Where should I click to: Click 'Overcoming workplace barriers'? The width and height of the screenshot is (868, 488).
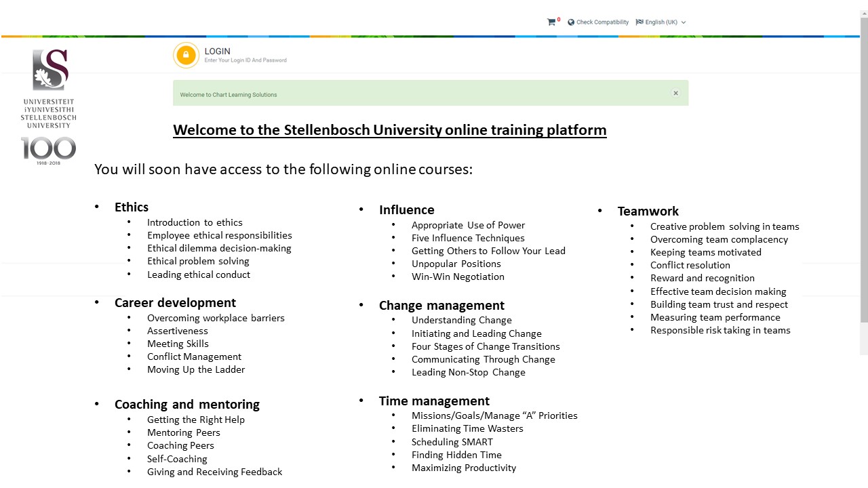(x=216, y=318)
